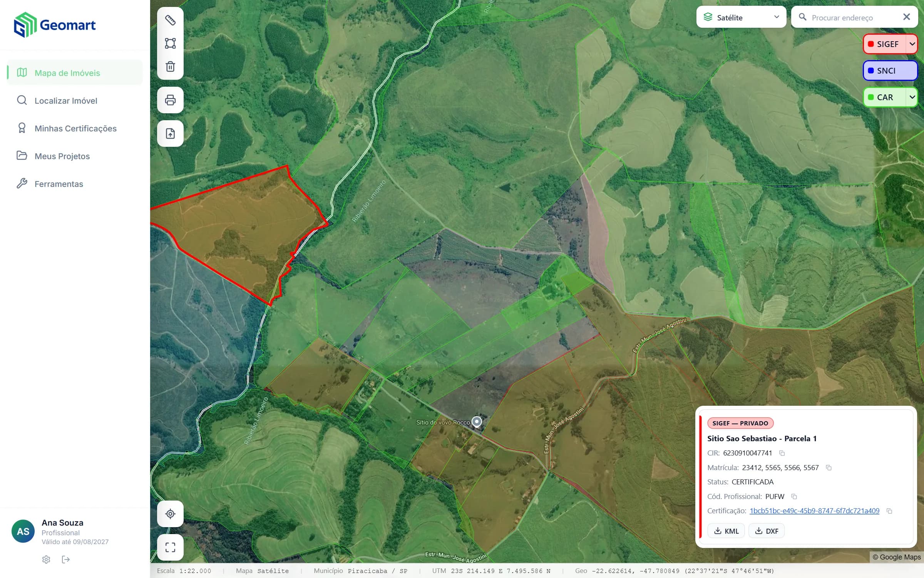Expand the CAR layer options arrow
The height and width of the screenshot is (578, 924).
[x=912, y=97]
